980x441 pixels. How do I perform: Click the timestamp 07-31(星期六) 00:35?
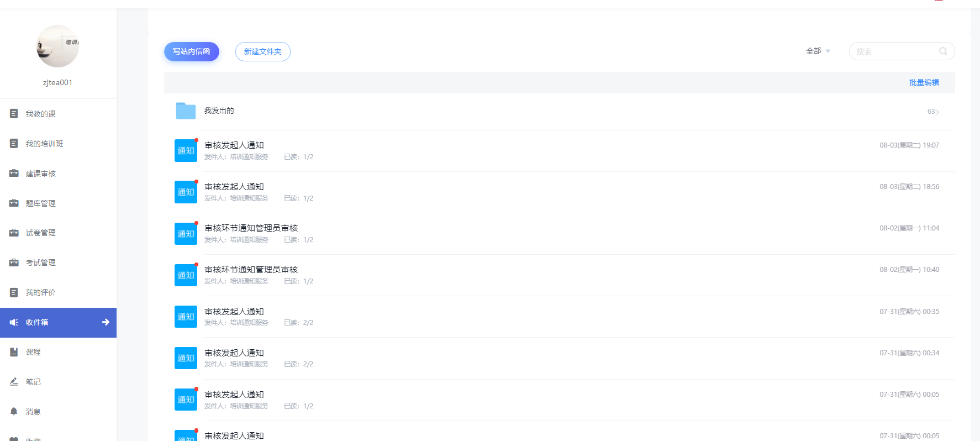coord(909,312)
